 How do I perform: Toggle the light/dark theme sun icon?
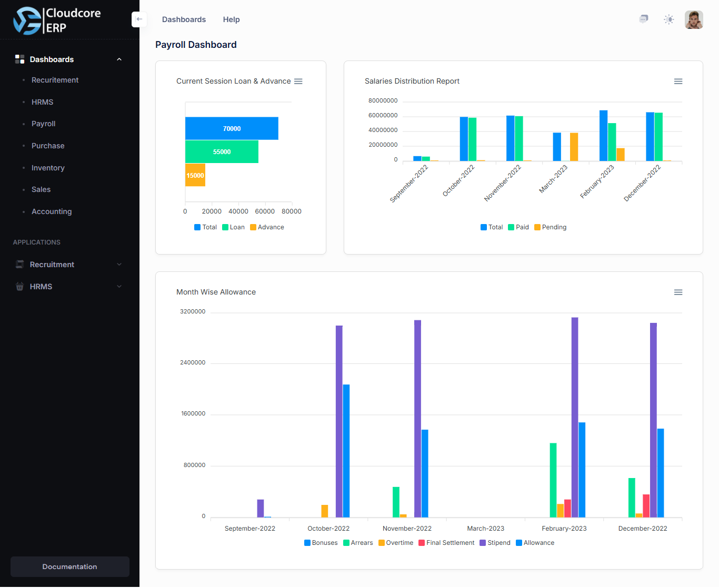click(669, 19)
